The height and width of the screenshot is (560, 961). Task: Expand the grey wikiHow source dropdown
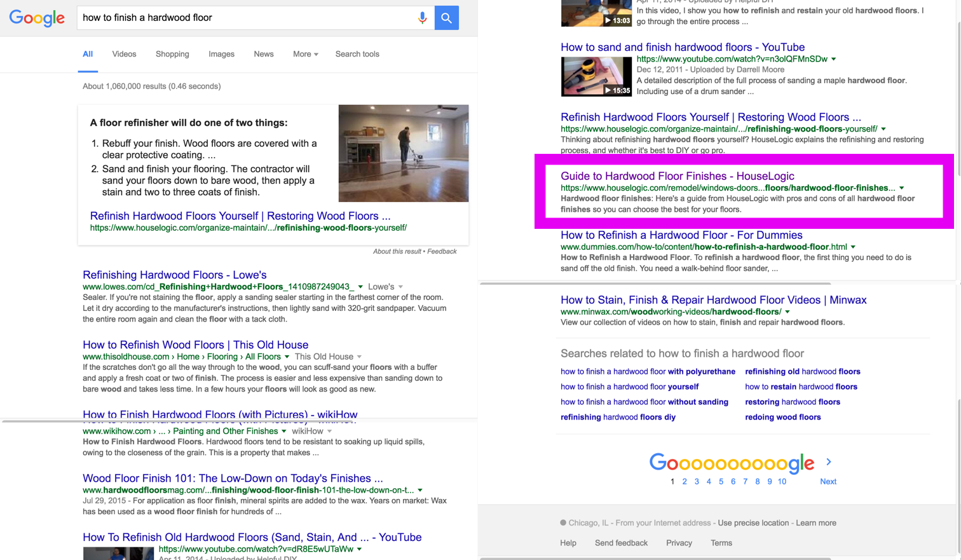click(329, 431)
